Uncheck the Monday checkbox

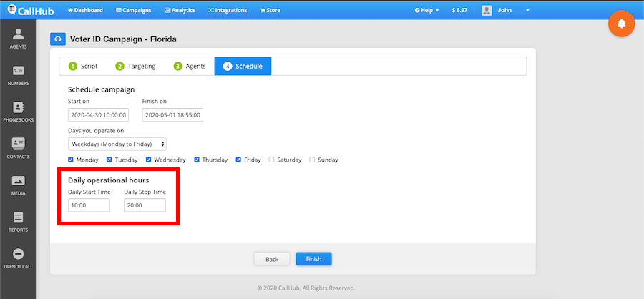tap(71, 160)
